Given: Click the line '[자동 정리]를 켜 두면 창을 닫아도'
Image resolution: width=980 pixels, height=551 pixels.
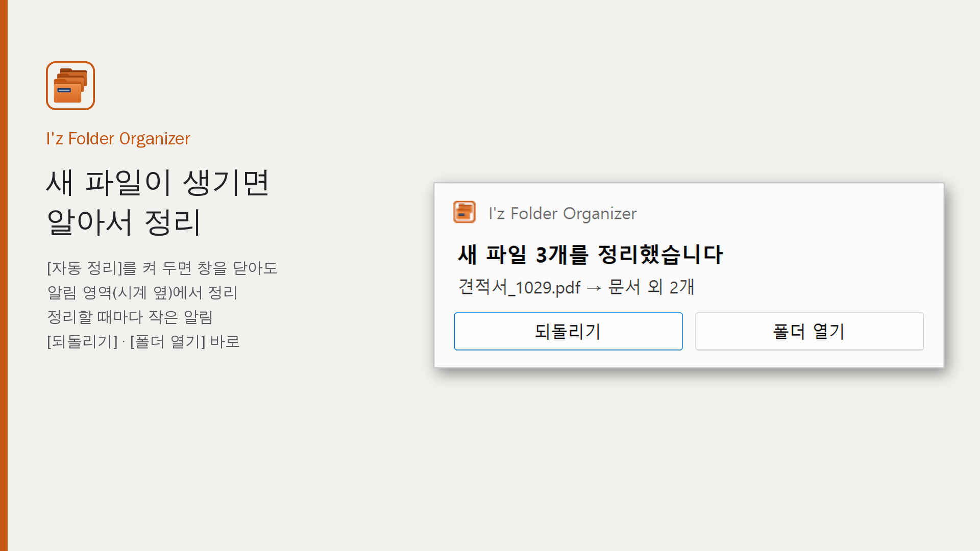Looking at the screenshot, I should [162, 268].
